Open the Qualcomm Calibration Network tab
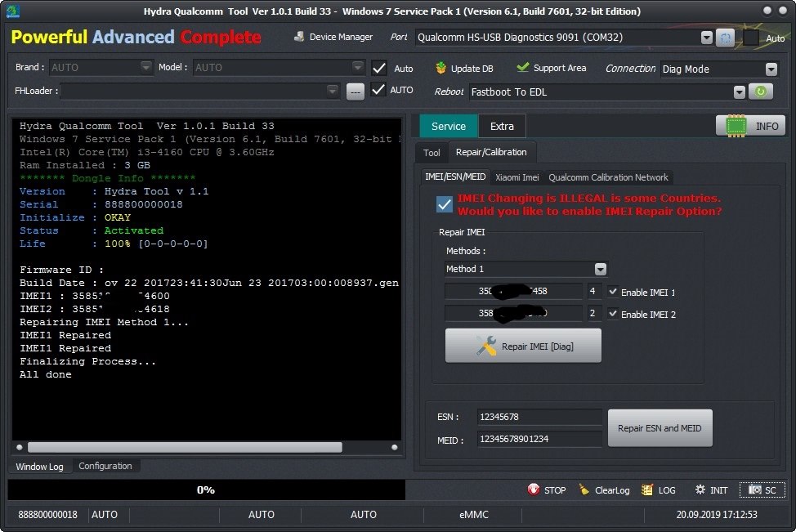The height and width of the screenshot is (532, 796). tap(608, 177)
